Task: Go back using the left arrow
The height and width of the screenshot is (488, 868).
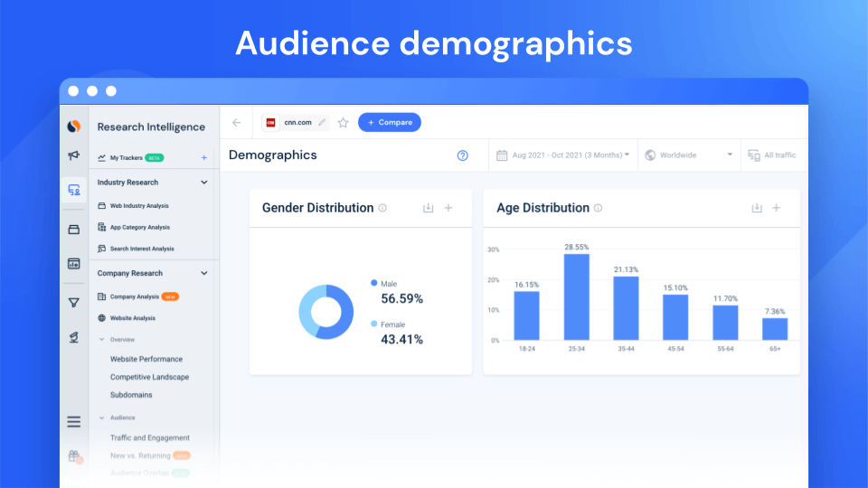Action: pos(236,122)
